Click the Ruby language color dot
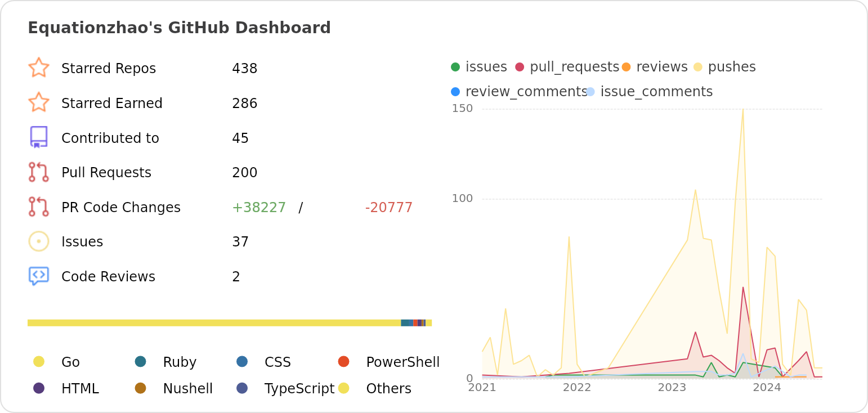The image size is (868, 413). pos(141,361)
